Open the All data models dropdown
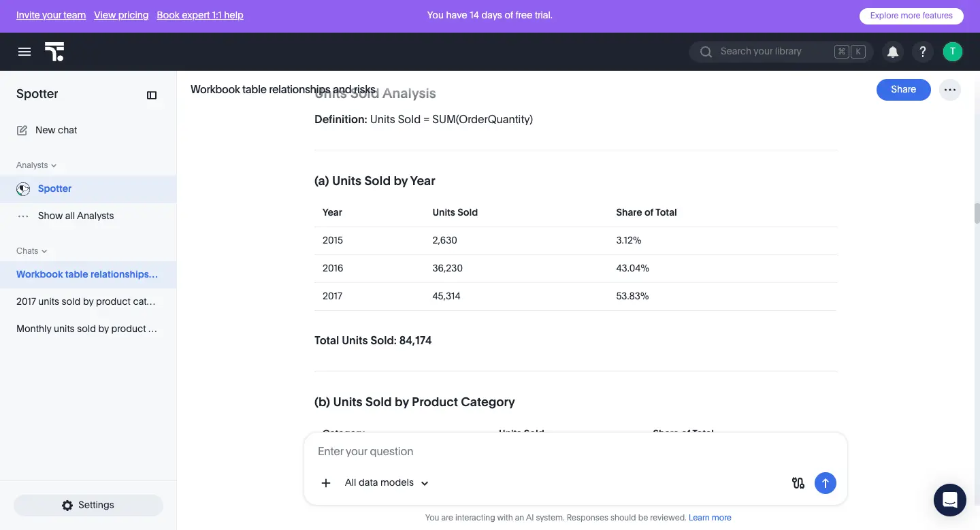The height and width of the screenshot is (530, 980). point(387,483)
